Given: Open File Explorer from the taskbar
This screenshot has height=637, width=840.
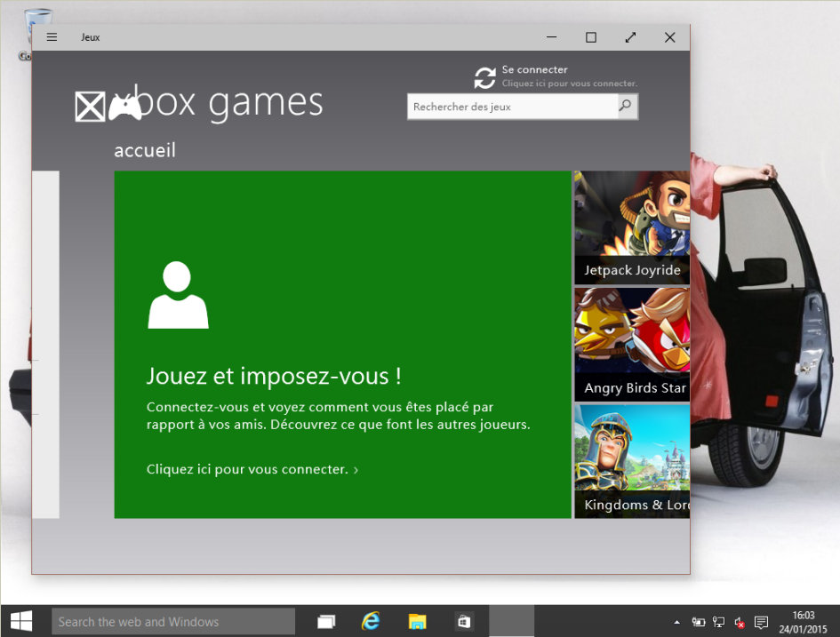Looking at the screenshot, I should point(417,621).
